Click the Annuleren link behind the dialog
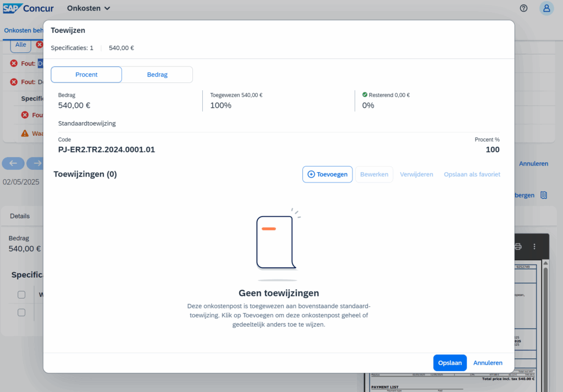Viewport: 563px width, 392px height. 533,164
